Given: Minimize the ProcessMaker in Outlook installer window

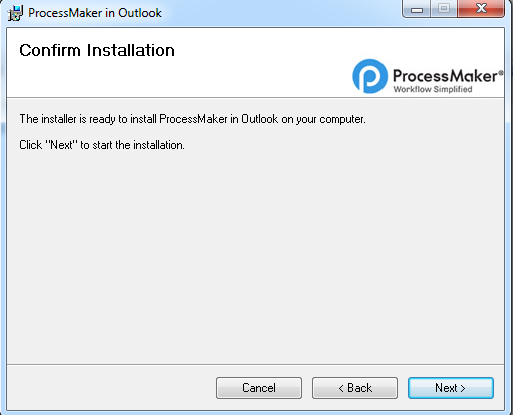Looking at the screenshot, I should pos(417,9).
